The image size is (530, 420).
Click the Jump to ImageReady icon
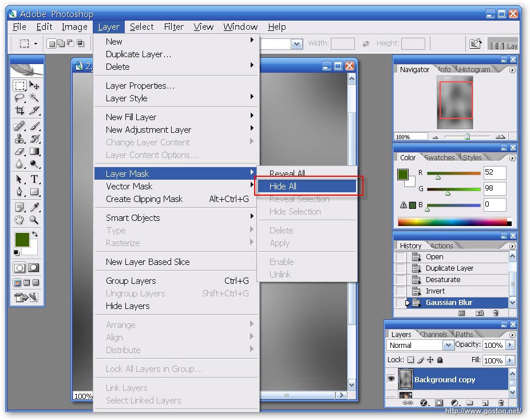click(26, 298)
